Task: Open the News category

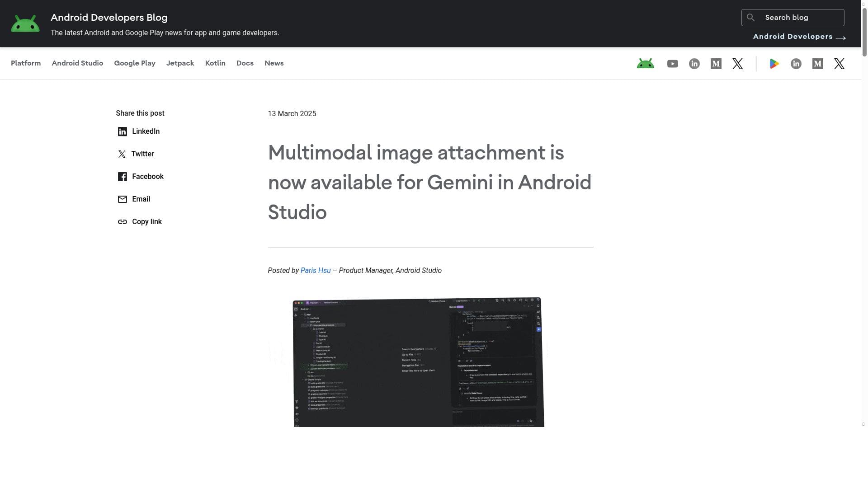Action: [x=274, y=63]
